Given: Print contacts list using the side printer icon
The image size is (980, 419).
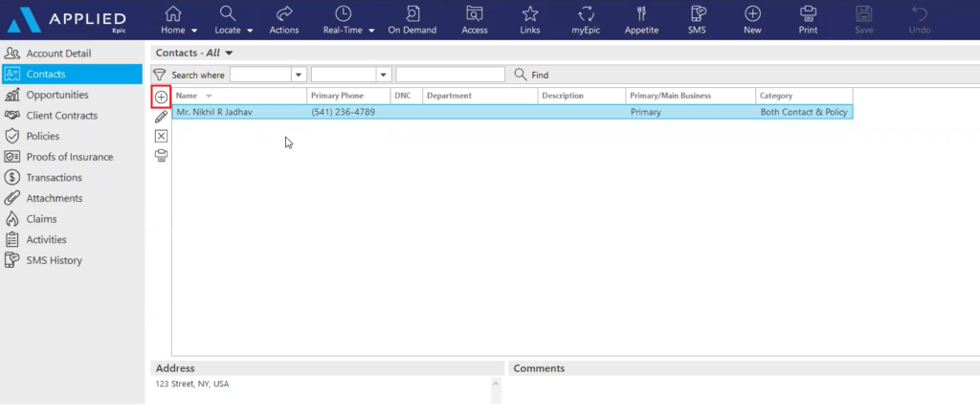Looking at the screenshot, I should tap(161, 156).
